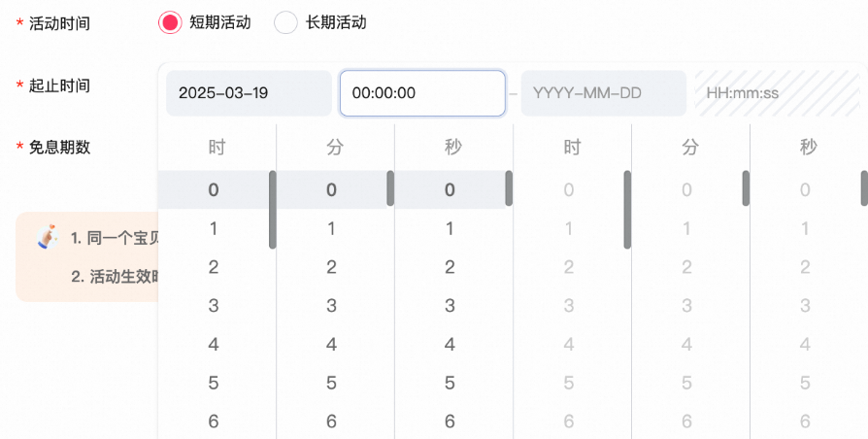Click the start second column scrollbar

click(509, 188)
